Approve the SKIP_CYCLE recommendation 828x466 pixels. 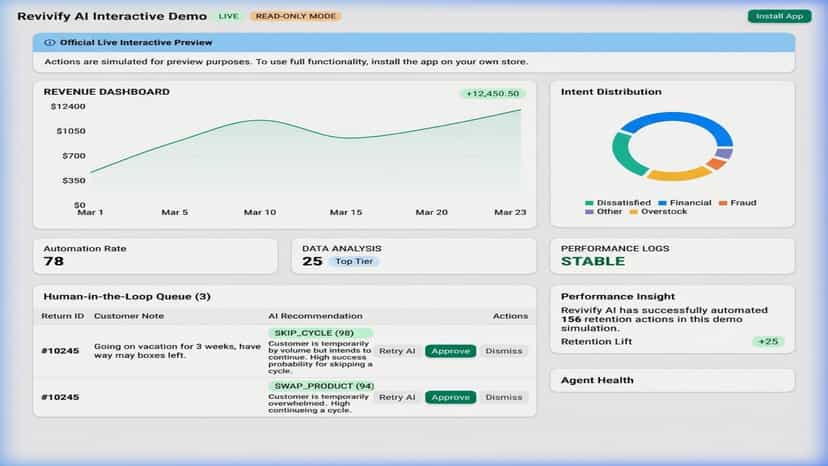pyautogui.click(x=450, y=351)
